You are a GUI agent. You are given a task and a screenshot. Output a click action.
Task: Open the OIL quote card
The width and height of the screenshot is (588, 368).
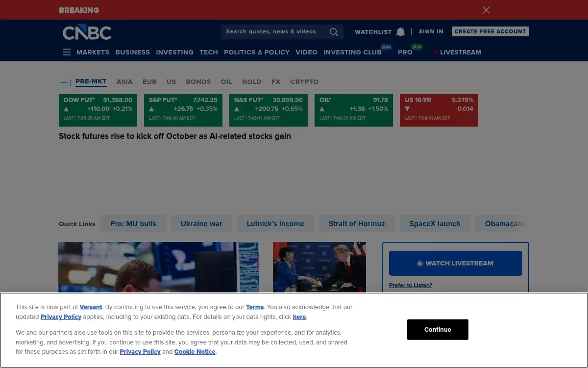tap(354, 110)
